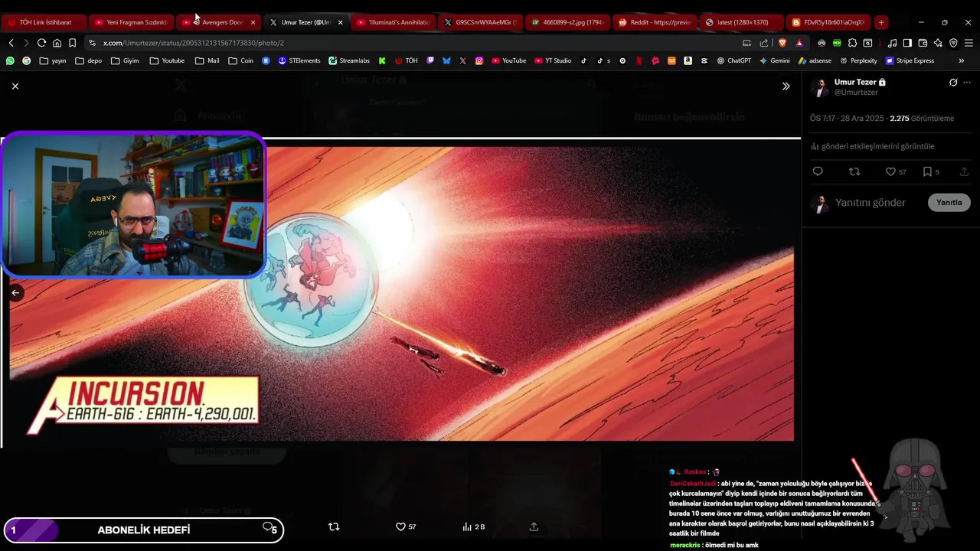Switch to the 'Yeni Fragman Sızdırıldı' tab
This screenshot has height=551, width=980.
click(131, 22)
